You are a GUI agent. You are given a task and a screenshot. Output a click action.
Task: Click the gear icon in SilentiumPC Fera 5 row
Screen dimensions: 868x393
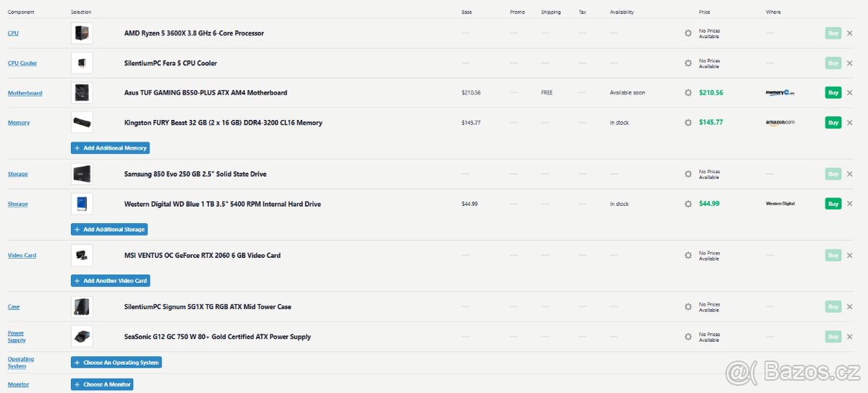[x=688, y=63]
